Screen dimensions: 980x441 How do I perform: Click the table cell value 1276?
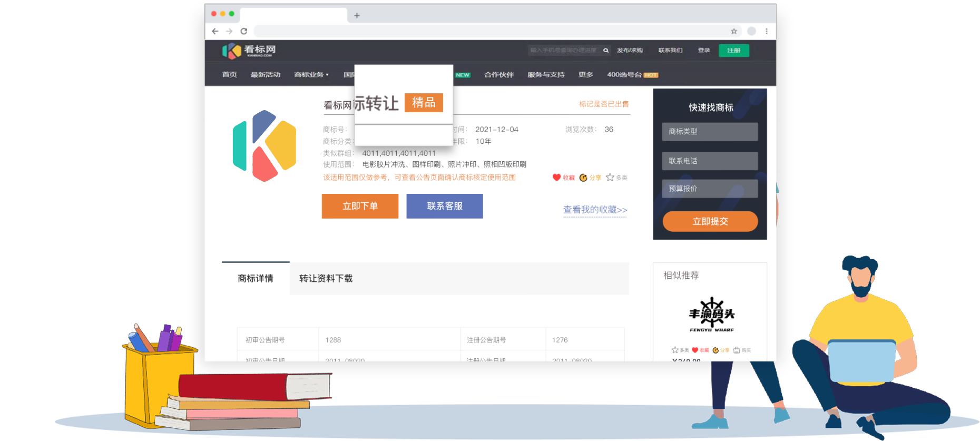pyautogui.click(x=560, y=340)
